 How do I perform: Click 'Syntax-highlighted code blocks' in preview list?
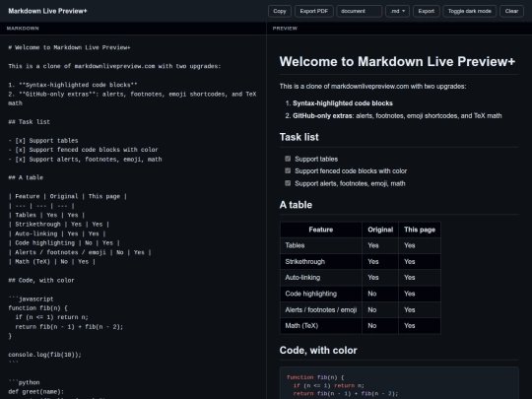pos(343,103)
